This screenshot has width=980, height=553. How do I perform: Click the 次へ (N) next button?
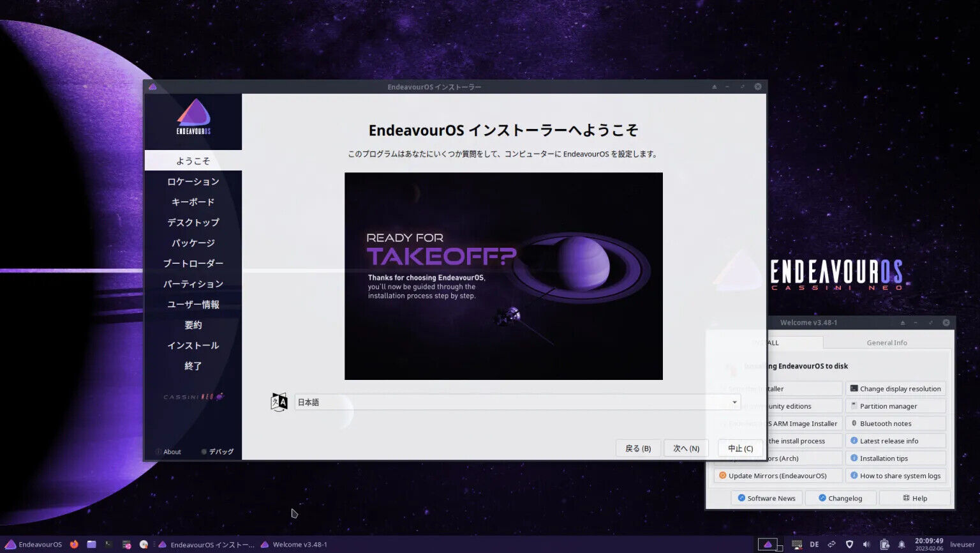[686, 448]
